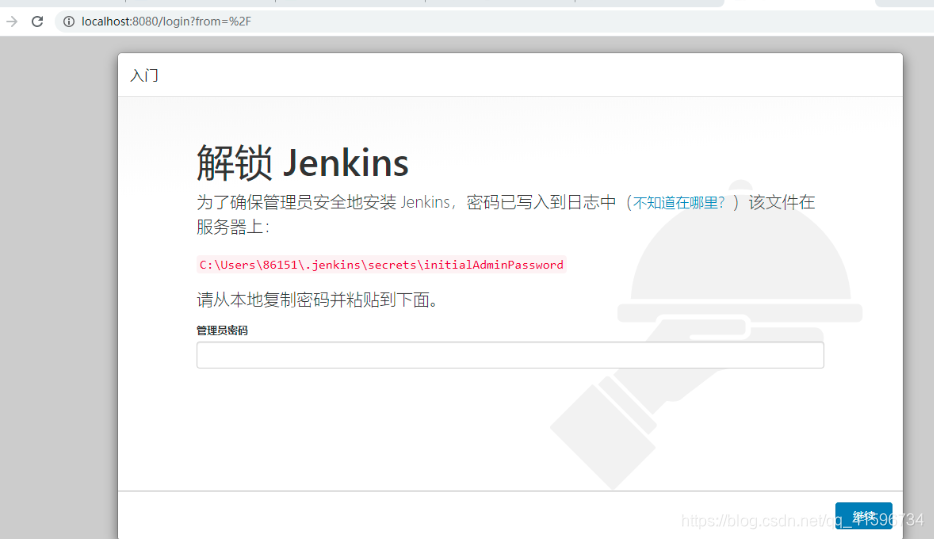Viewport: 934px width, 539px height.
Task: Click the '解锁 Jenkins' heading
Action: (x=303, y=163)
